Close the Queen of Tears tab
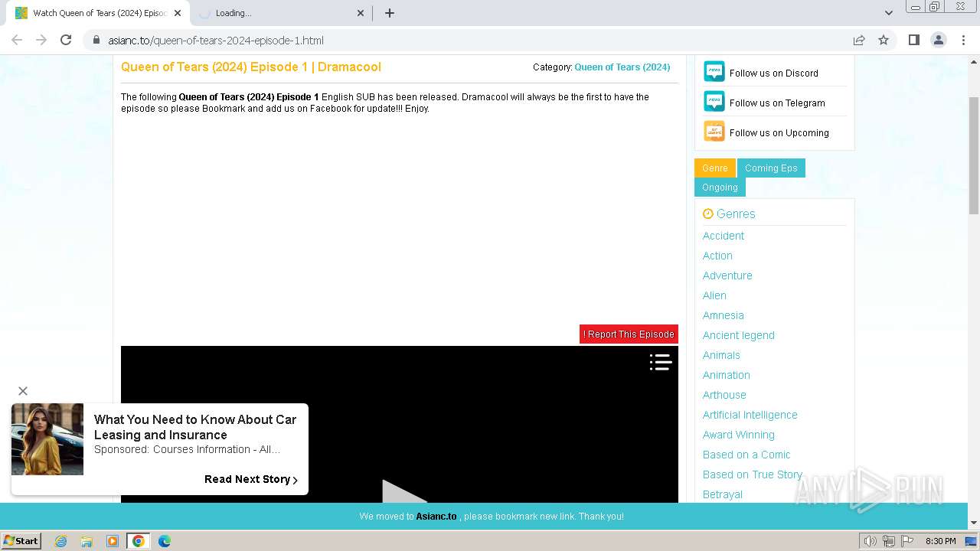 (177, 13)
